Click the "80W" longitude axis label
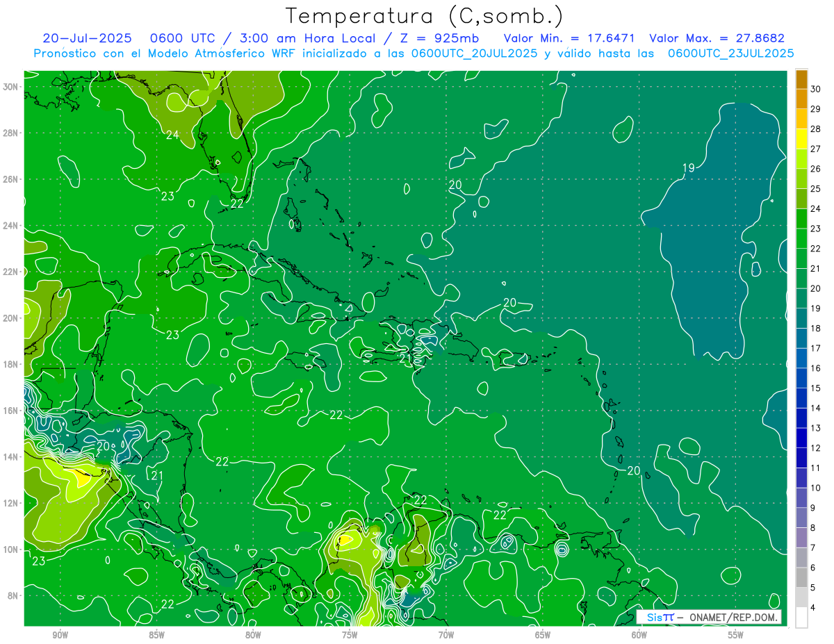 point(253,635)
